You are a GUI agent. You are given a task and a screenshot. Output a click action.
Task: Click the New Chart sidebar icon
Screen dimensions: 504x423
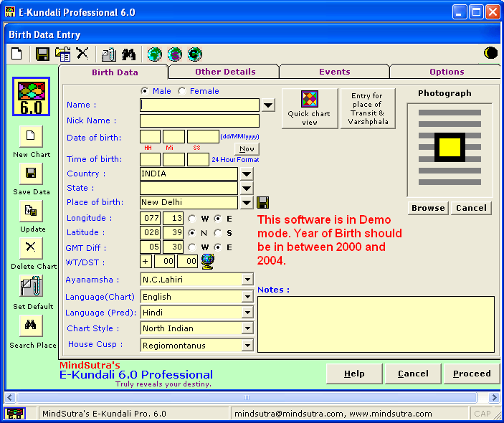tap(31, 136)
